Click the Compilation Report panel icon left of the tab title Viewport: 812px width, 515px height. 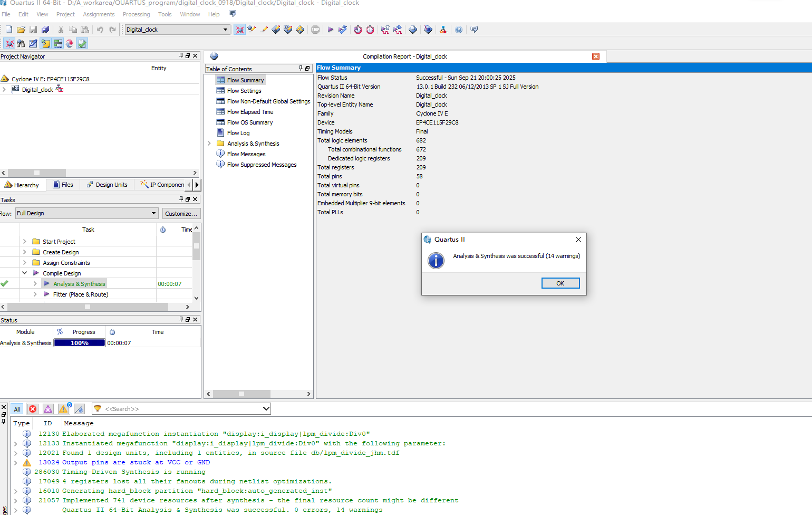pyautogui.click(x=214, y=56)
